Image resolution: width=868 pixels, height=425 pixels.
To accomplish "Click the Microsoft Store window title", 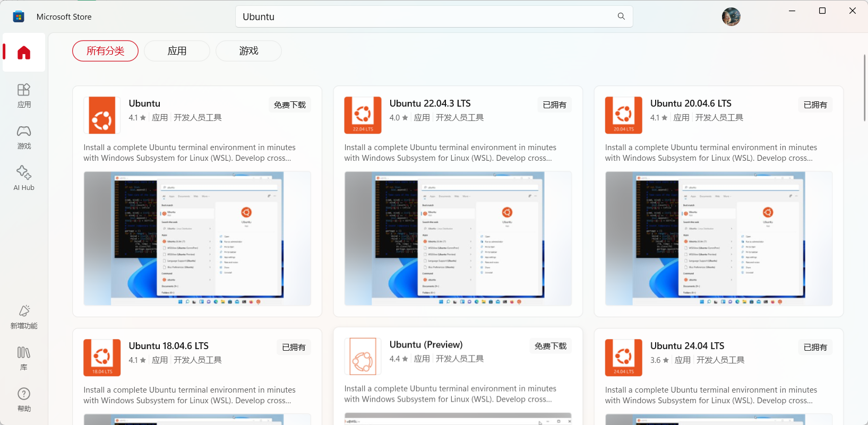I will pyautogui.click(x=64, y=17).
